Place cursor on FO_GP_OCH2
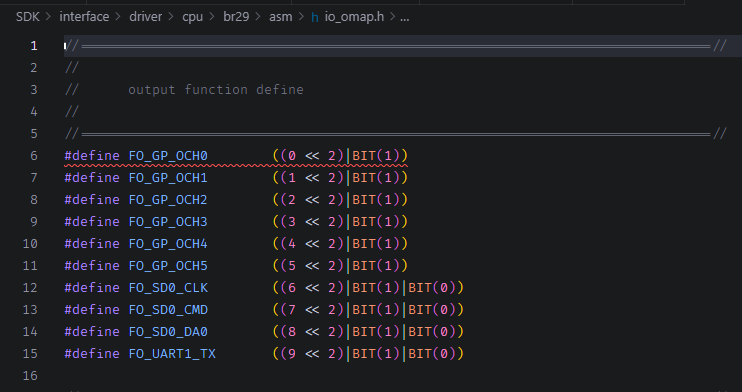This screenshot has height=392, width=742. (x=168, y=200)
